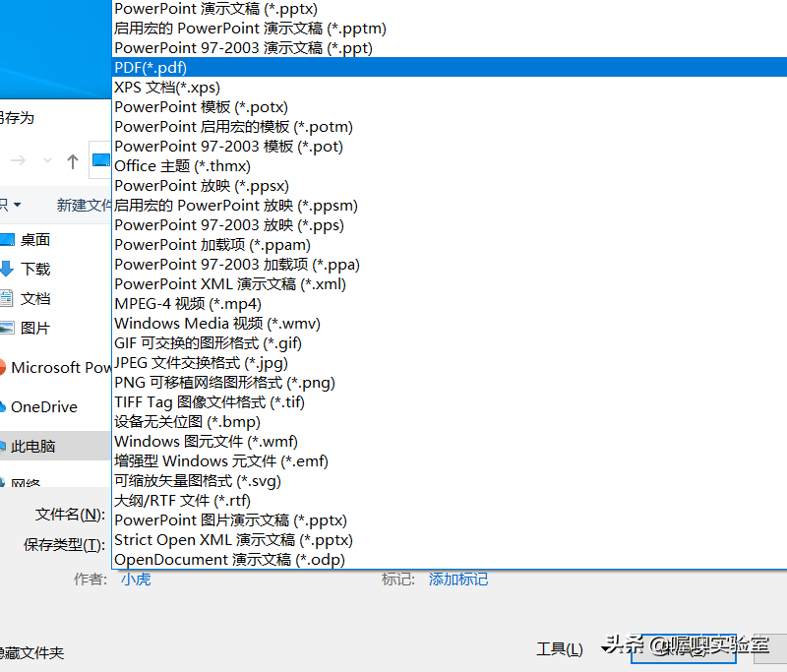Go up one folder level arrow
The width and height of the screenshot is (787, 672).
(x=73, y=161)
